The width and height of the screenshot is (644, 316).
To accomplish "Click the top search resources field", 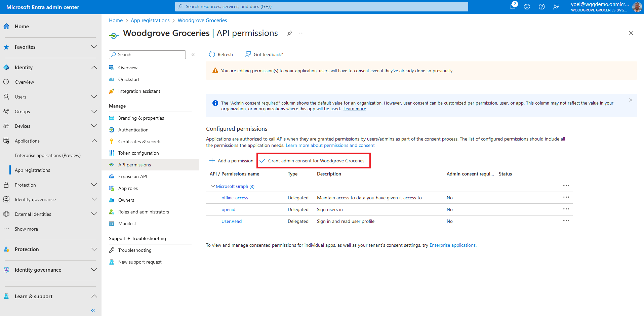I will pos(321,7).
